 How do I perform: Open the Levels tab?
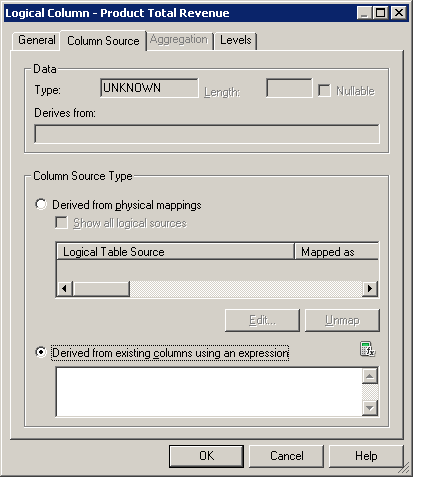236,40
